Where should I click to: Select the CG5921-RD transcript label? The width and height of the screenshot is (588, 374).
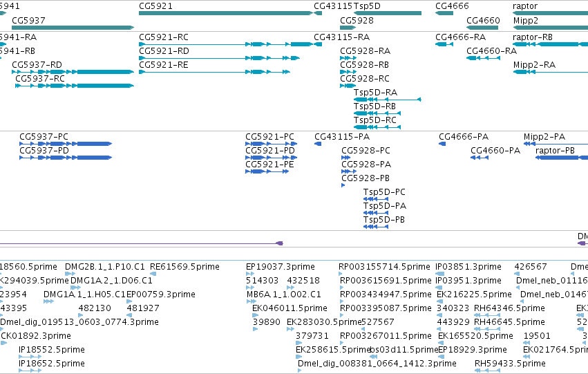pyautogui.click(x=164, y=51)
